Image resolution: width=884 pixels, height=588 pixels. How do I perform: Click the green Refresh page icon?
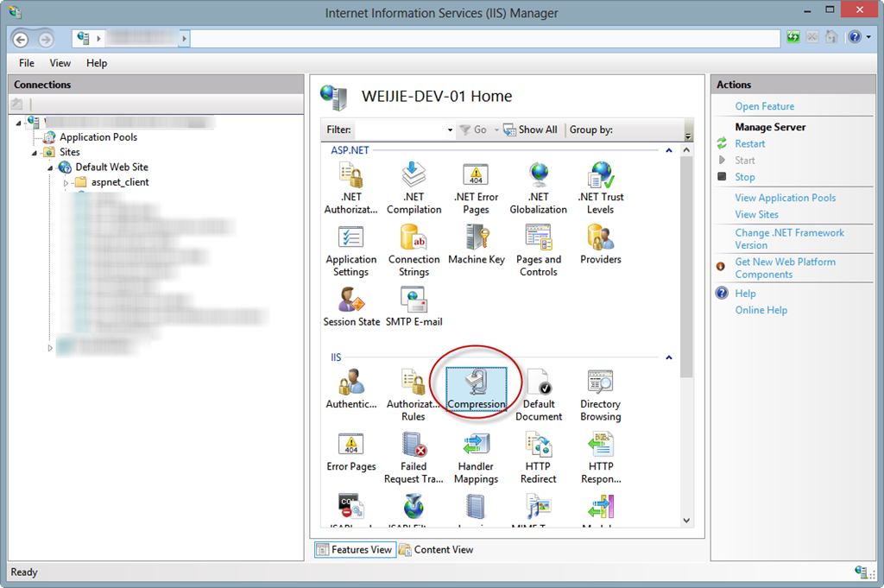(x=793, y=37)
